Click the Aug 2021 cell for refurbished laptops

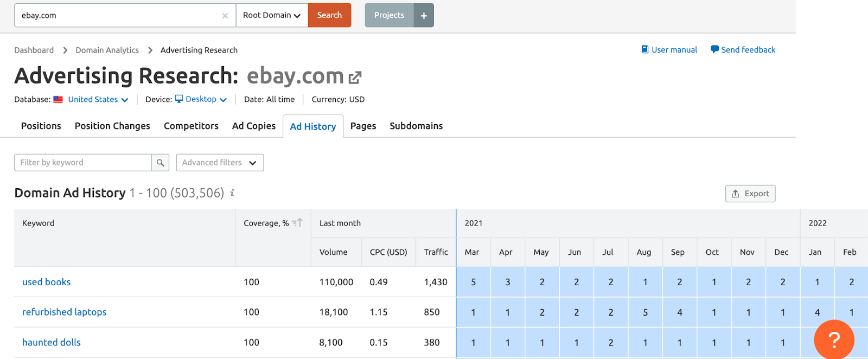(645, 312)
